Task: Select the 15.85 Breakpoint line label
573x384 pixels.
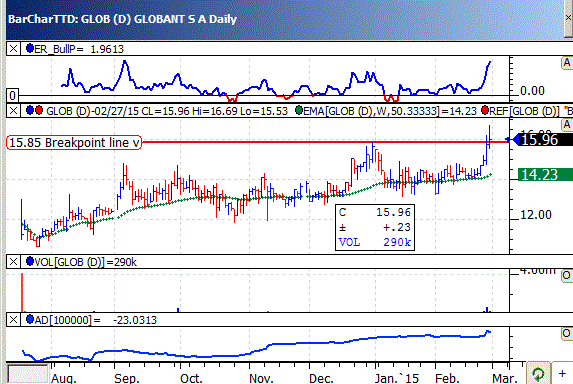Action: pyautogui.click(x=74, y=142)
